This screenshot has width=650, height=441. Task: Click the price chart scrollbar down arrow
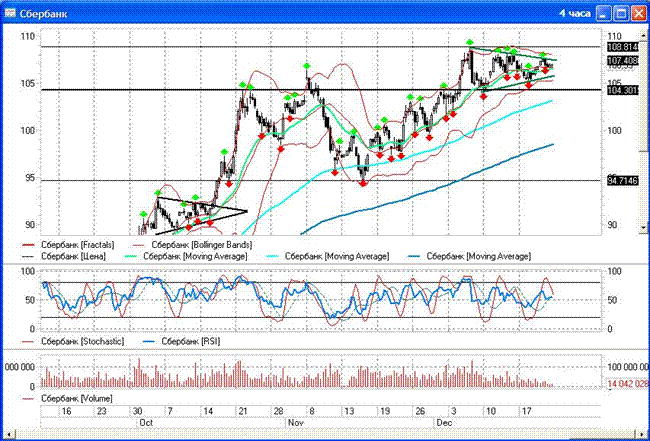click(x=644, y=228)
